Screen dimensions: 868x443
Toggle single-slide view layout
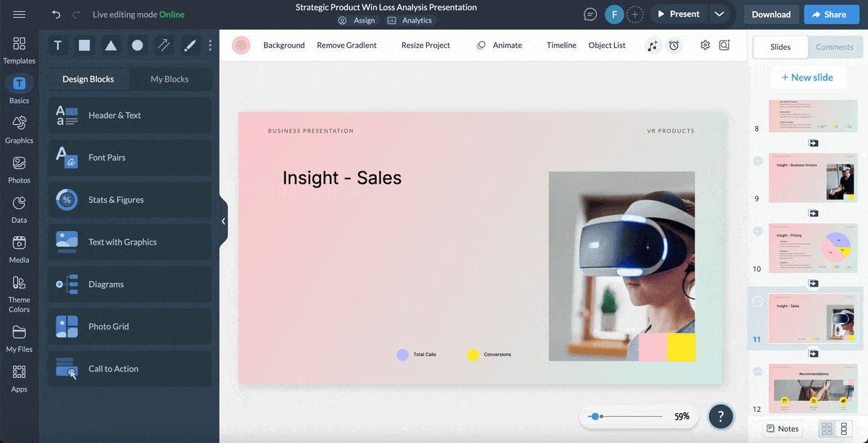pos(845,429)
